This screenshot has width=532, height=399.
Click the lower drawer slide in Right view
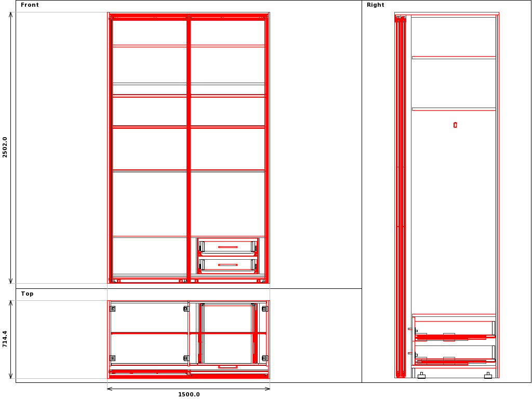pyautogui.click(x=452, y=361)
